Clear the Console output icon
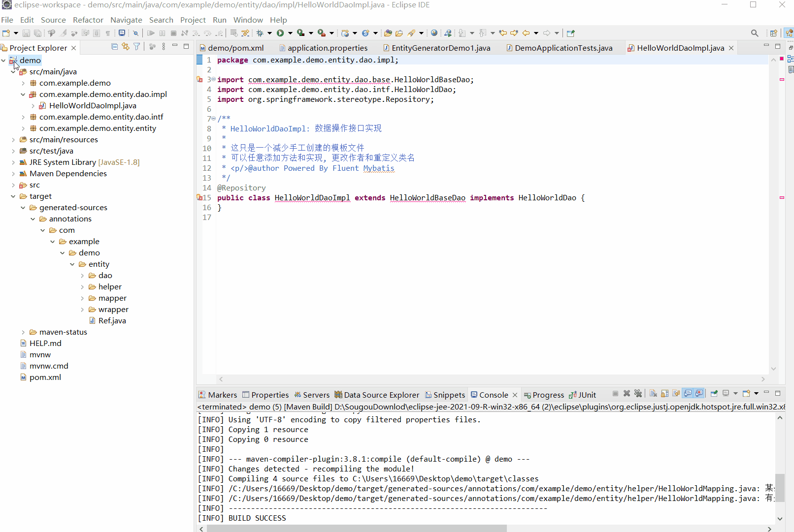The height and width of the screenshot is (532, 794). (x=653, y=394)
